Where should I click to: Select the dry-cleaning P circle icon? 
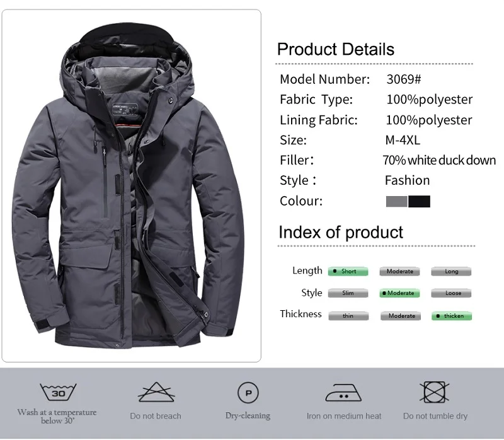(x=248, y=392)
